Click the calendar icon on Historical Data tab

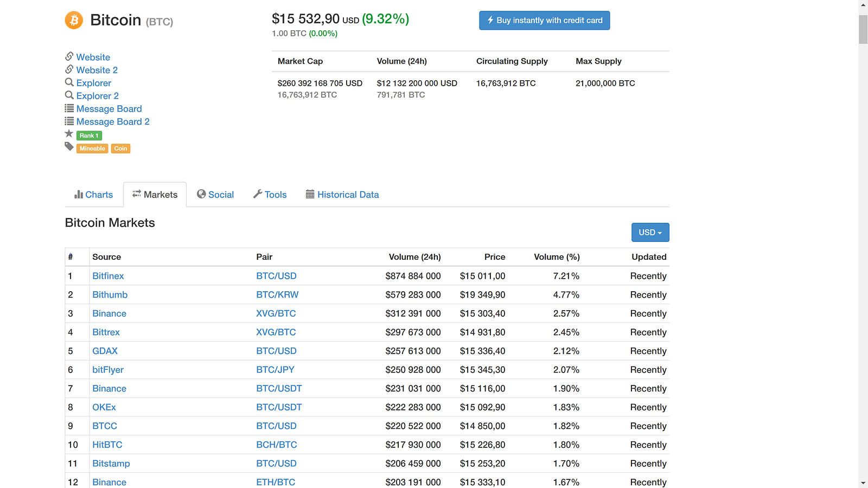[x=310, y=194]
